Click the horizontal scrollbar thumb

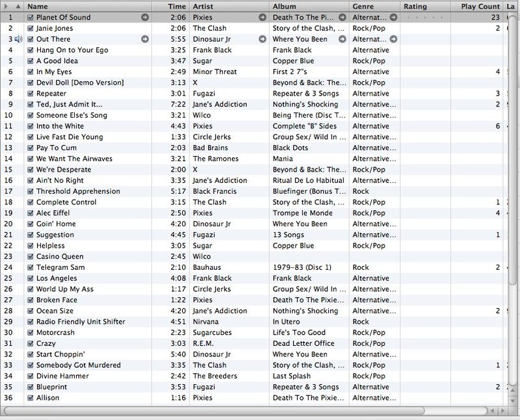214,411
